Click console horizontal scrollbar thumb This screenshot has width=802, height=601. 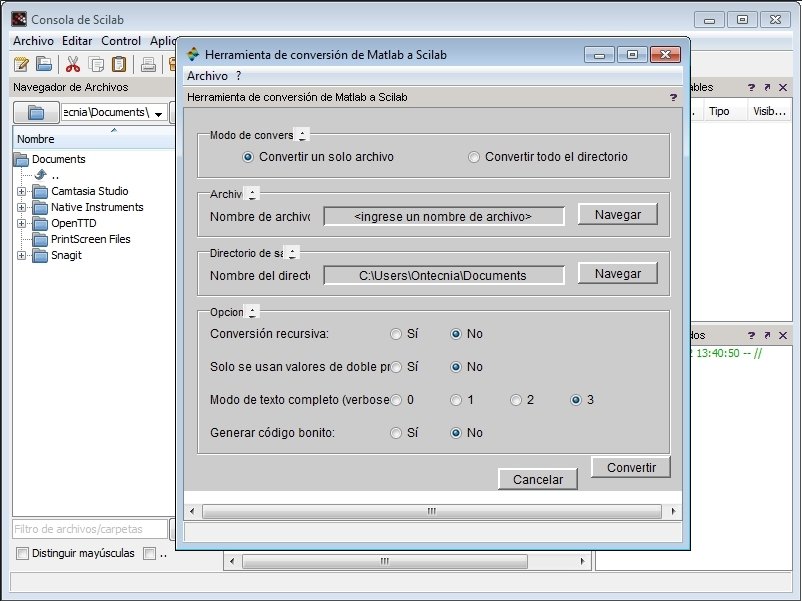(x=385, y=561)
